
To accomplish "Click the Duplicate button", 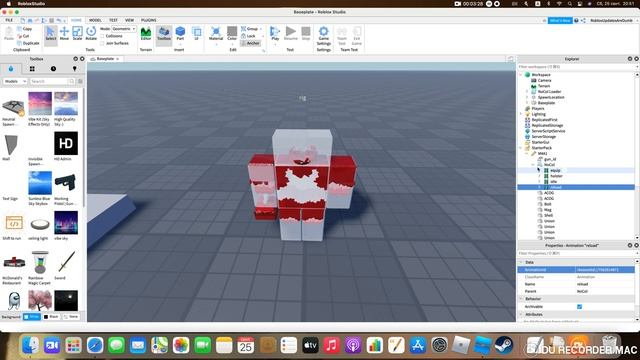I will (x=28, y=43).
